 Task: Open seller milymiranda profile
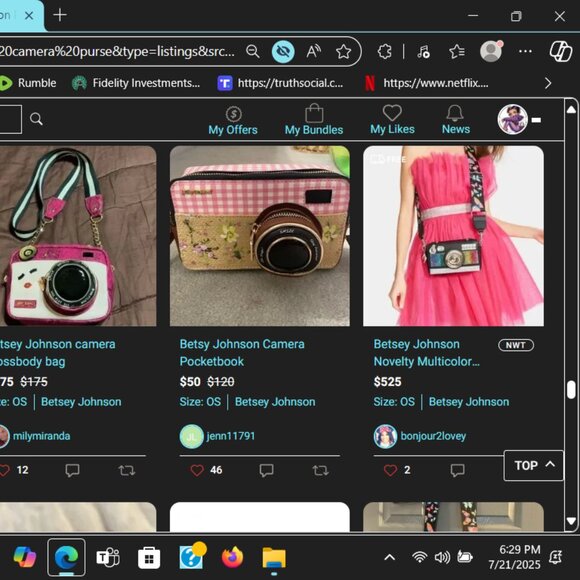[x=41, y=436]
